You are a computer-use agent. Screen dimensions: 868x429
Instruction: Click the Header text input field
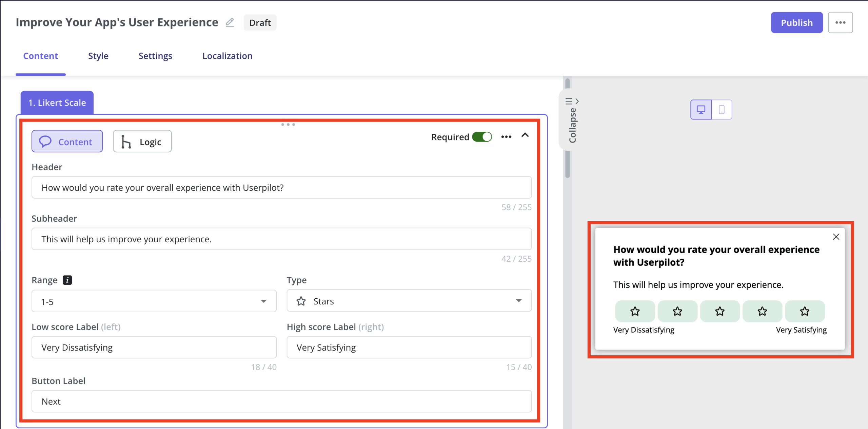click(281, 187)
